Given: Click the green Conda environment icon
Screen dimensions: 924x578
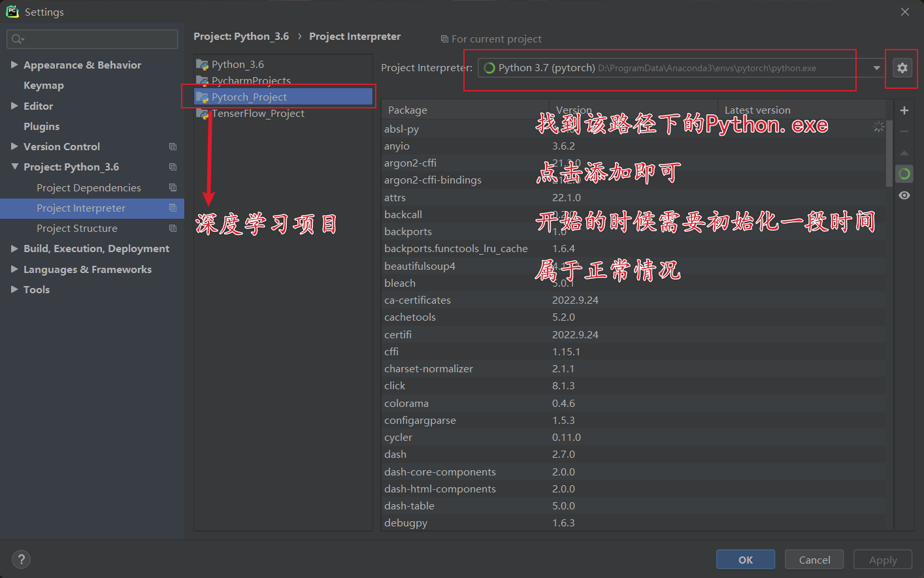Looking at the screenshot, I should [904, 174].
